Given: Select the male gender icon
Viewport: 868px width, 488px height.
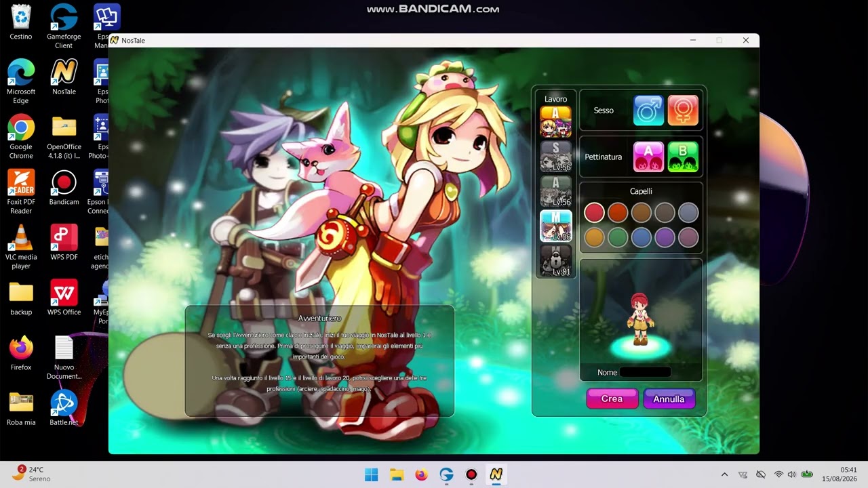Looking at the screenshot, I should click(648, 110).
